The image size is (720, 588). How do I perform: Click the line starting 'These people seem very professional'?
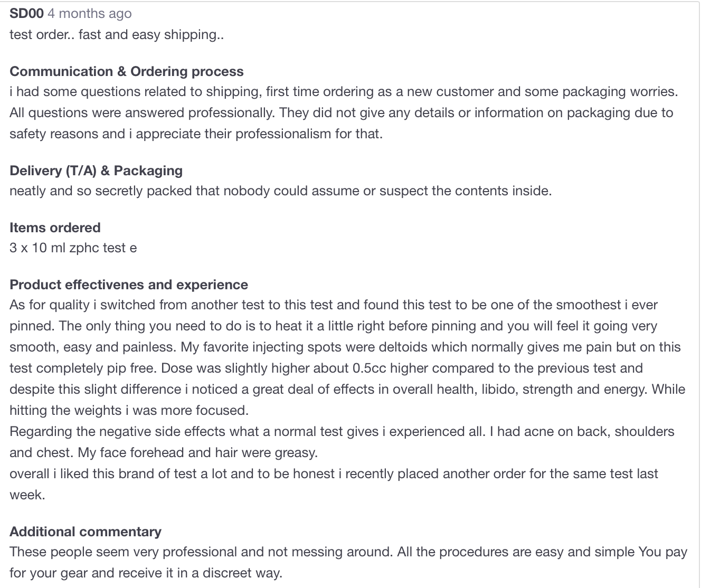(348, 552)
